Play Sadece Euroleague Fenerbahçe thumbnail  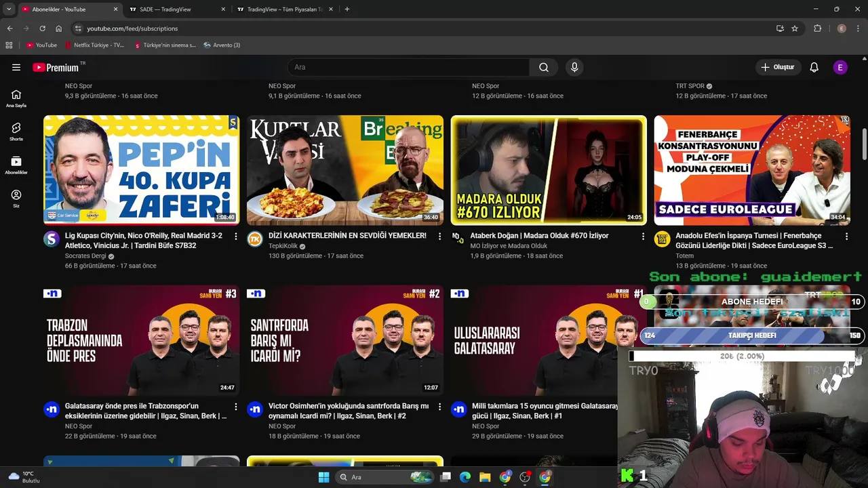tap(751, 170)
